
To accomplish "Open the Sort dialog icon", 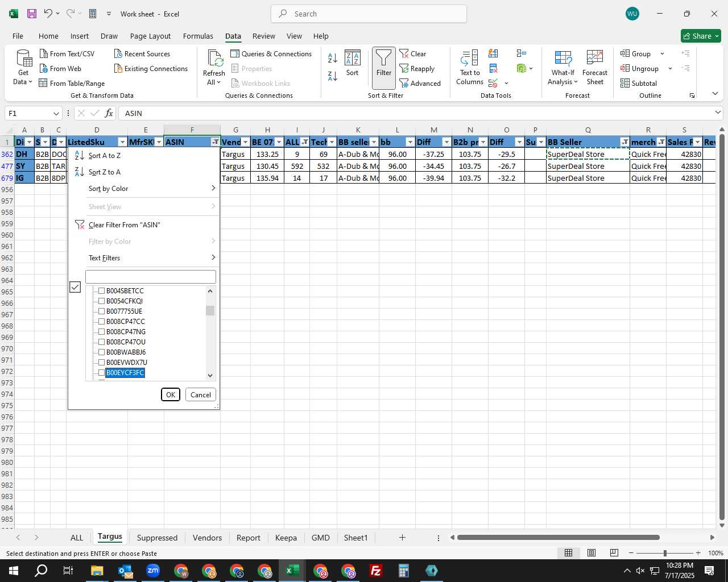I will 353,63.
